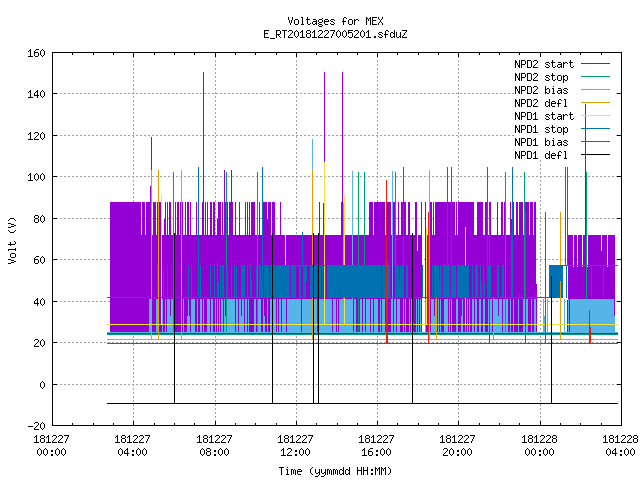The height and width of the screenshot is (480, 640).
Task: Click the 181227 12:00 x-axis tick label
Action: click(x=295, y=446)
